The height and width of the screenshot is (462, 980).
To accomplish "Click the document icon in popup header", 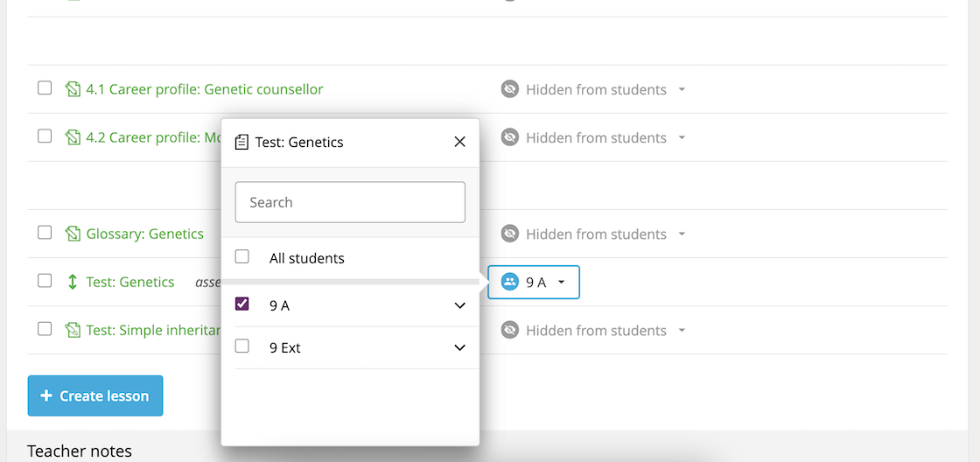I will [241, 142].
